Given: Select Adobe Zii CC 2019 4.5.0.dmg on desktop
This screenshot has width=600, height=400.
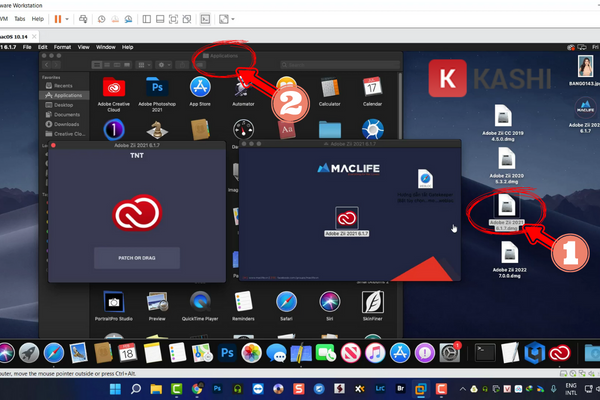Looking at the screenshot, I should pyautogui.click(x=503, y=122).
